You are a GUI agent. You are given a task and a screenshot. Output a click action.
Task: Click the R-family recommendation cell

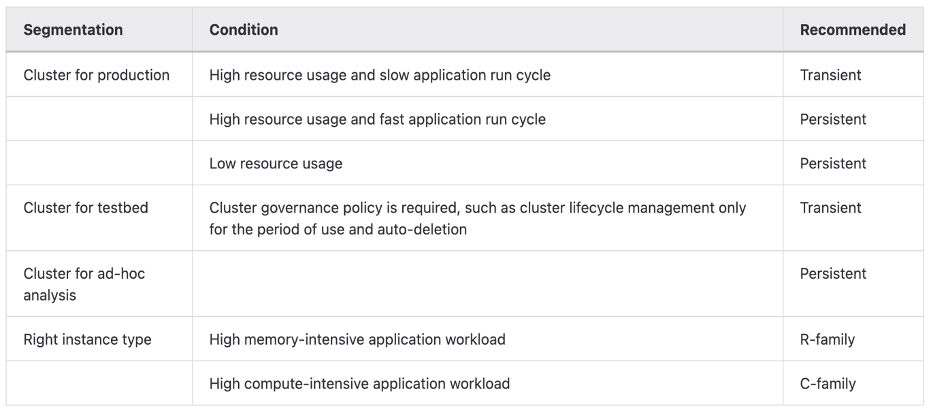point(827,339)
